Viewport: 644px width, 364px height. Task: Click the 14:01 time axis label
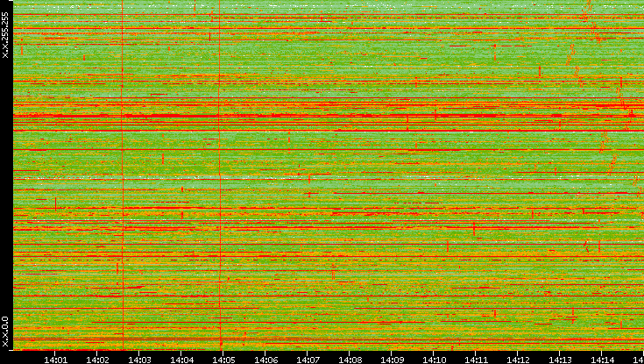(55, 360)
